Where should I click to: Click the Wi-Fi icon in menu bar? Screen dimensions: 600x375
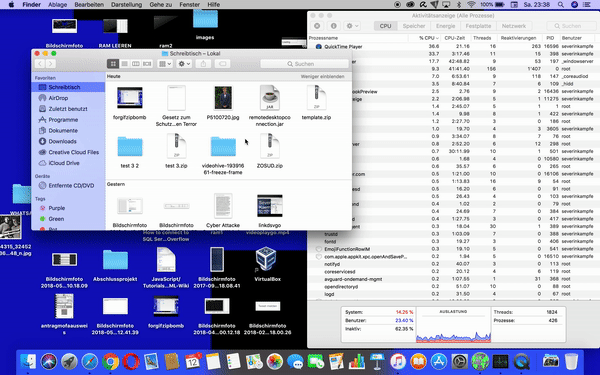click(471, 5)
